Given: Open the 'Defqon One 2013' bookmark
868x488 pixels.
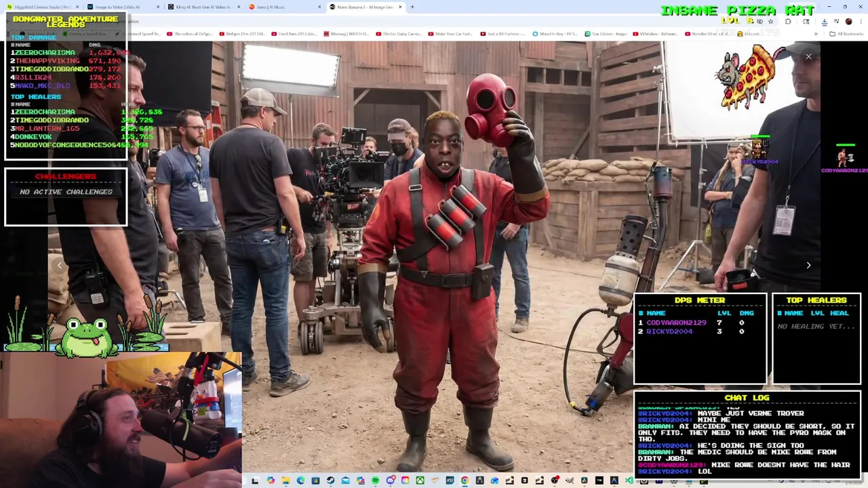Looking at the screenshot, I should [242, 33].
